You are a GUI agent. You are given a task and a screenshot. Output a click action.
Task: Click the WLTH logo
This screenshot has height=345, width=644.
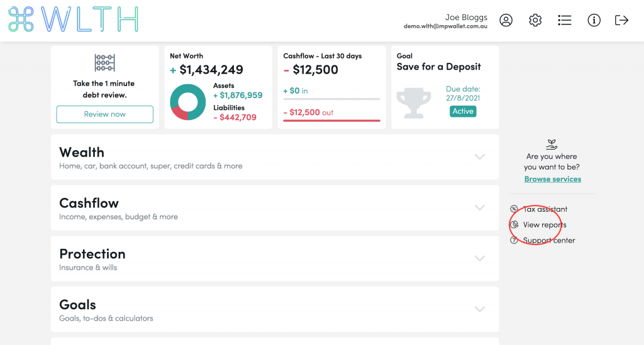click(73, 20)
